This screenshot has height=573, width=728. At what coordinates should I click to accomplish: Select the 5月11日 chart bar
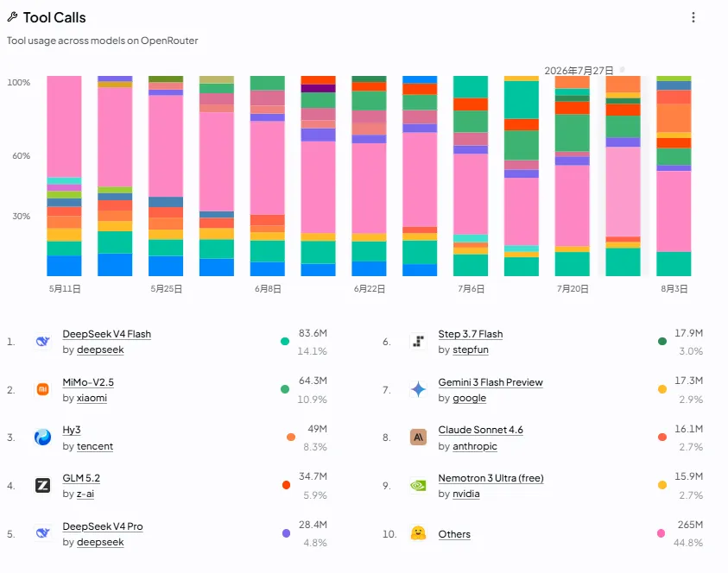click(x=64, y=176)
